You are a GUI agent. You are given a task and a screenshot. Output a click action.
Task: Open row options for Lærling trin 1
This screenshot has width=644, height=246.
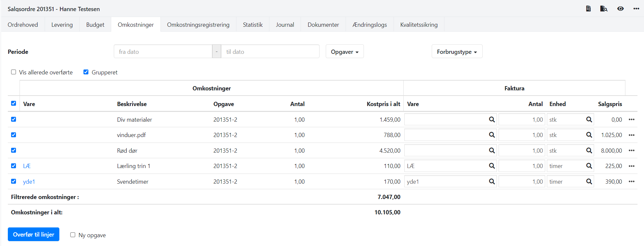pos(632,166)
